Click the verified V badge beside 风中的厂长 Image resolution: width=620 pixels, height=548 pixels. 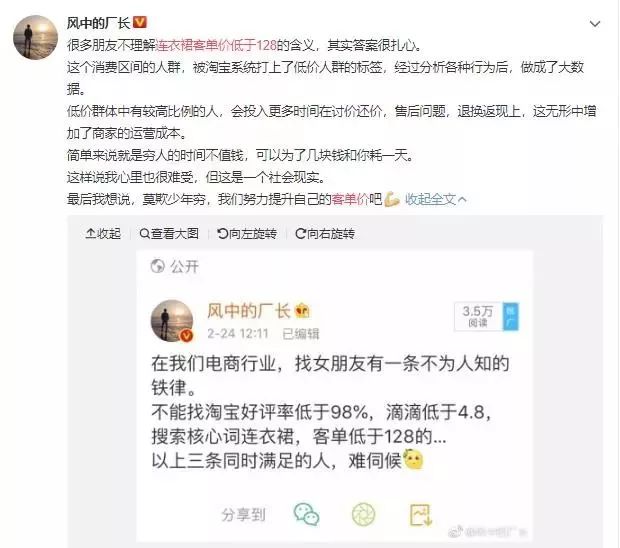click(140, 23)
